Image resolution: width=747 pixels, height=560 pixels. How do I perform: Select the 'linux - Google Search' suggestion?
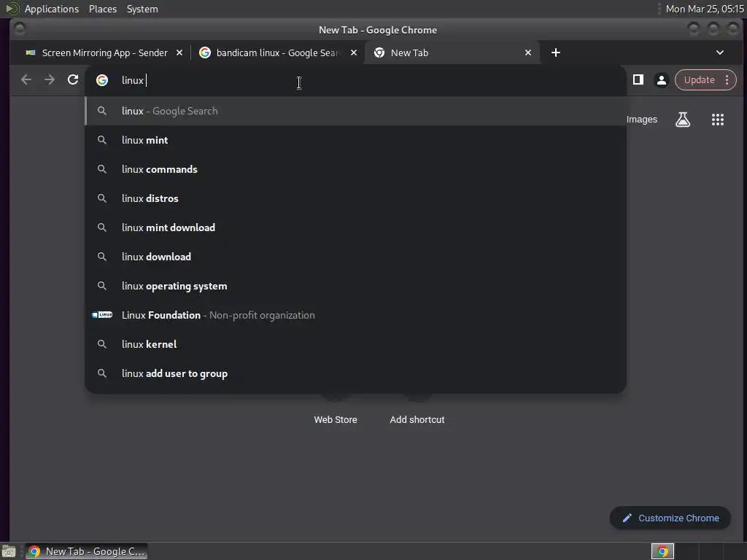point(355,111)
